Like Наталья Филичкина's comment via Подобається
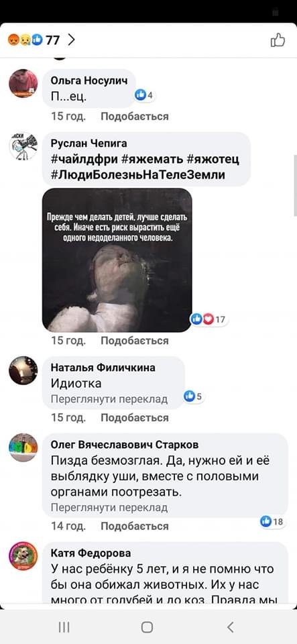297x644 pixels. [135, 418]
